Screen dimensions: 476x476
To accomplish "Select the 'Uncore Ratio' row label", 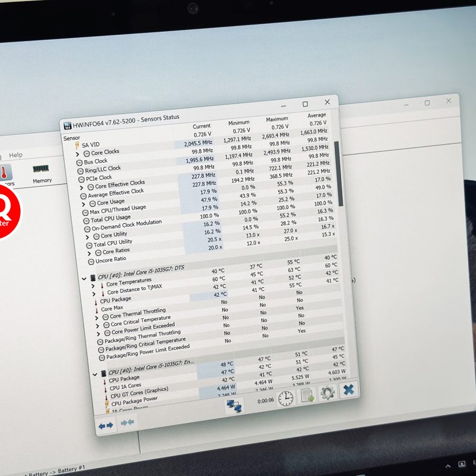I will point(111,260).
